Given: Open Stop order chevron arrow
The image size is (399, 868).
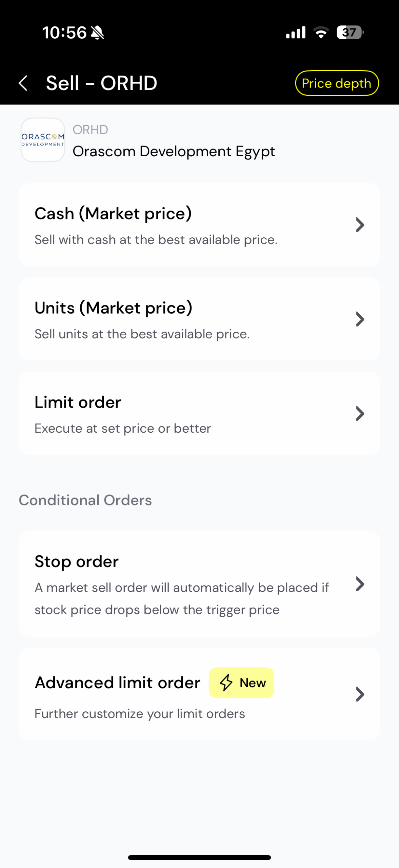Looking at the screenshot, I should click(x=360, y=584).
